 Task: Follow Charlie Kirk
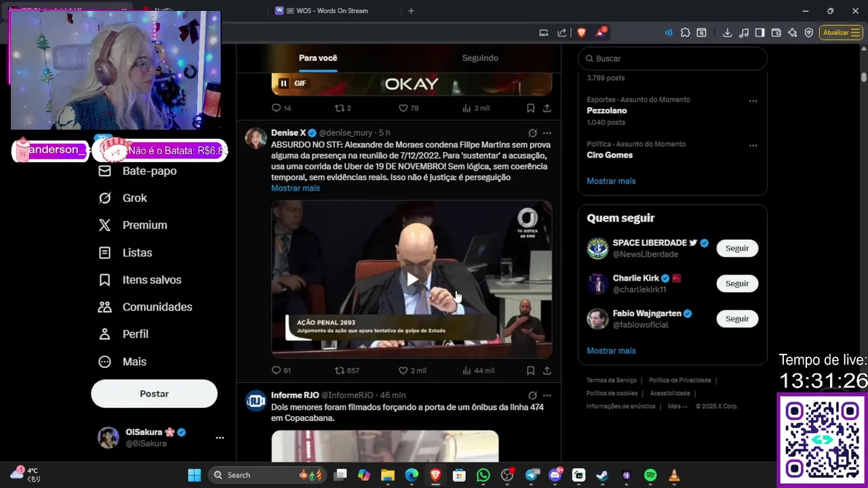point(737,283)
